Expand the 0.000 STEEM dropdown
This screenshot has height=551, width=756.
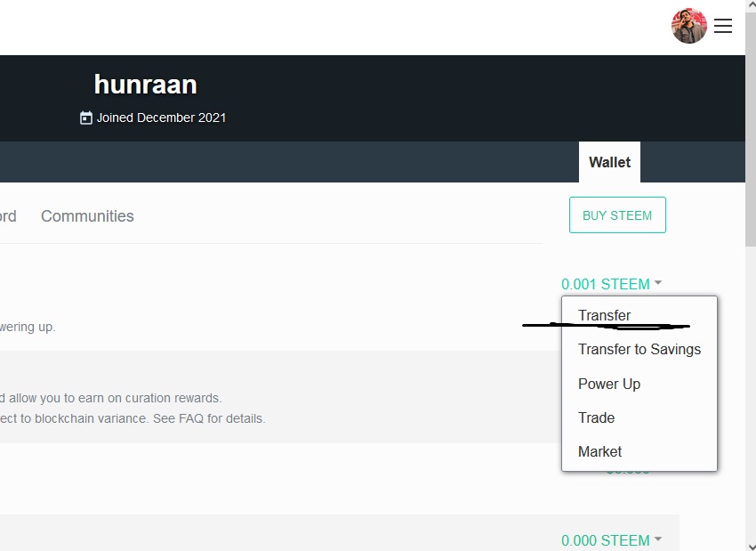coord(611,540)
